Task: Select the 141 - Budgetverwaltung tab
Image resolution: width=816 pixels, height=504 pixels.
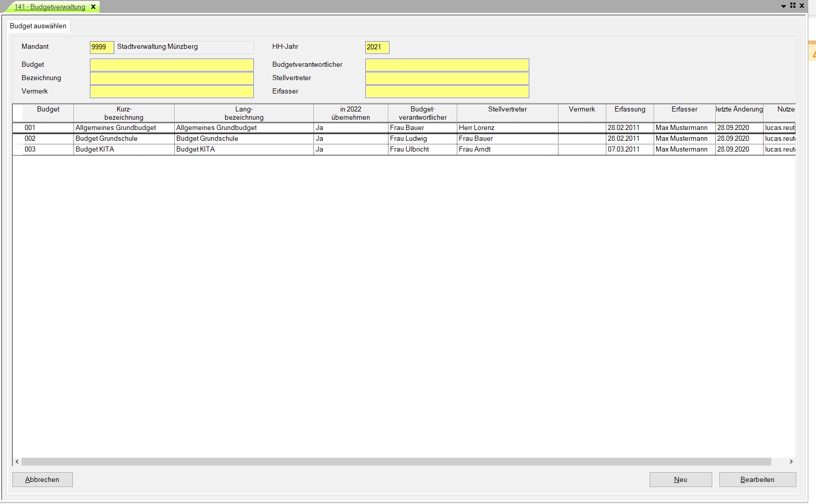Action: (x=50, y=7)
